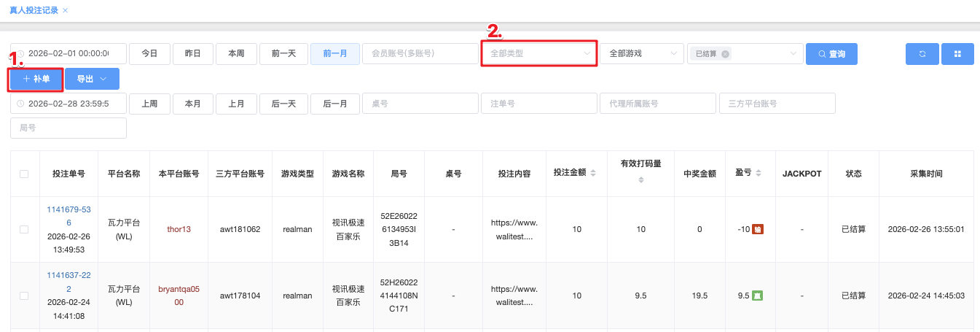Click the refresh icon button
Viewport: 980px width, 332px height.
point(922,54)
